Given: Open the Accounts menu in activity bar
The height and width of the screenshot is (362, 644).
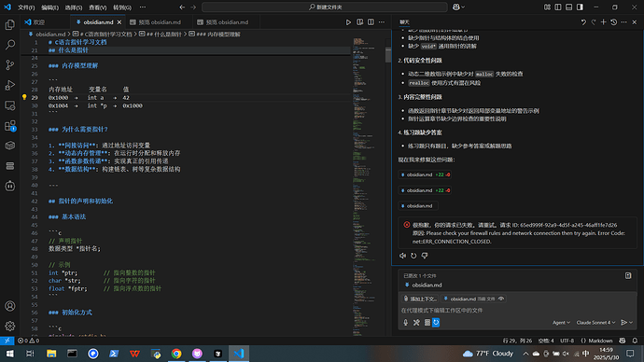Looking at the screenshot, I should pos(10,306).
